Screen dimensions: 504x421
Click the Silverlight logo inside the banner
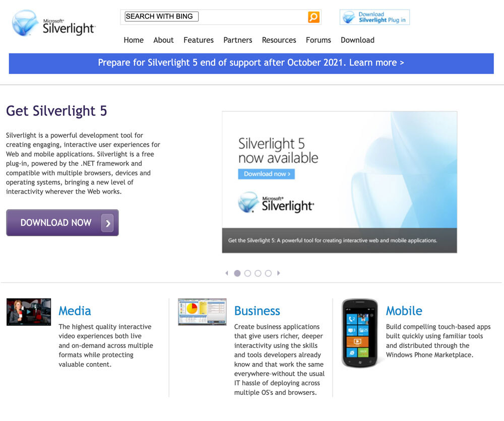point(276,202)
